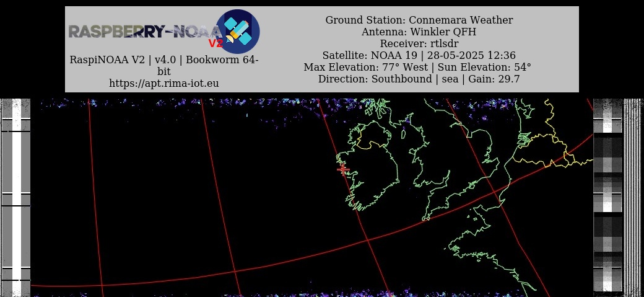The width and height of the screenshot is (644, 297).
Task: Click the 'Receiver: rtlsdr' line
Action: point(419,43)
